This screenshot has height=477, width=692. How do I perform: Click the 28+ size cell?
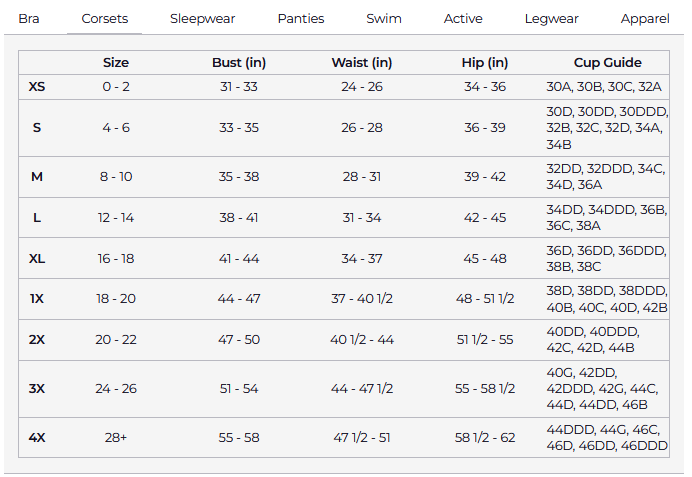(x=116, y=438)
